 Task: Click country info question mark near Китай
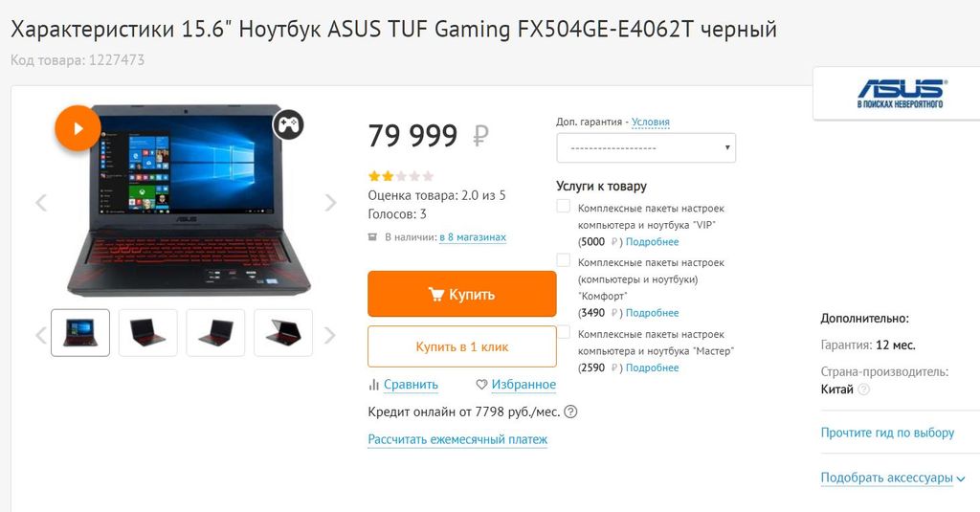(864, 390)
